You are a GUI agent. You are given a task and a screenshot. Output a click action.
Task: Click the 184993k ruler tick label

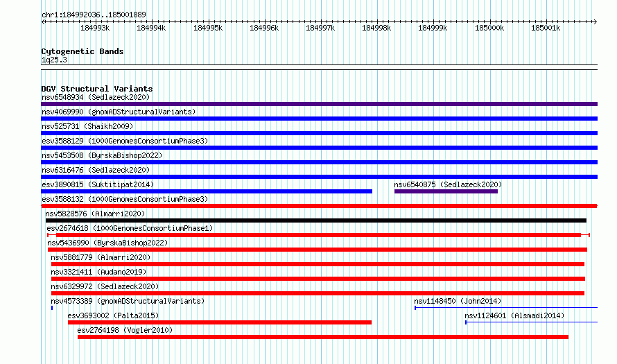(95, 28)
